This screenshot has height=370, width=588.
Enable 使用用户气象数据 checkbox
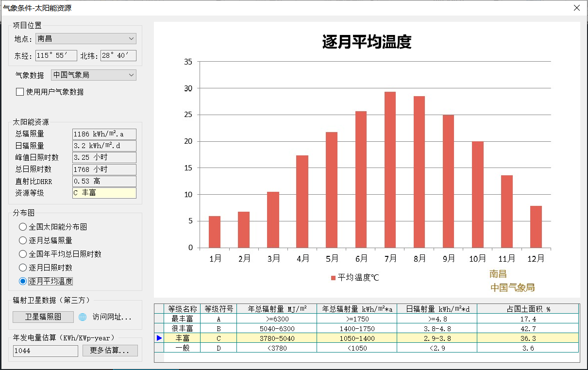(20, 92)
